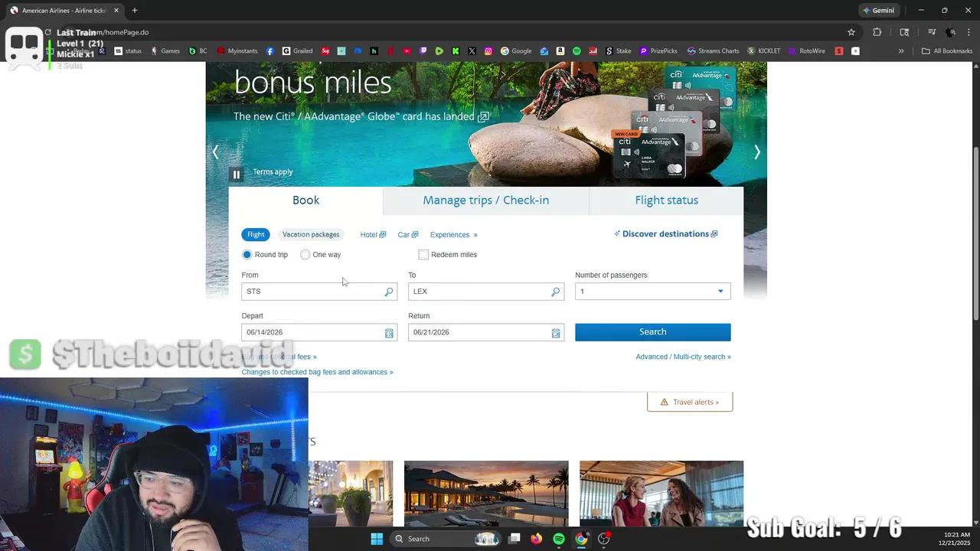Open the Depart date calendar icon
The width and height of the screenshot is (980, 551).
coord(389,333)
